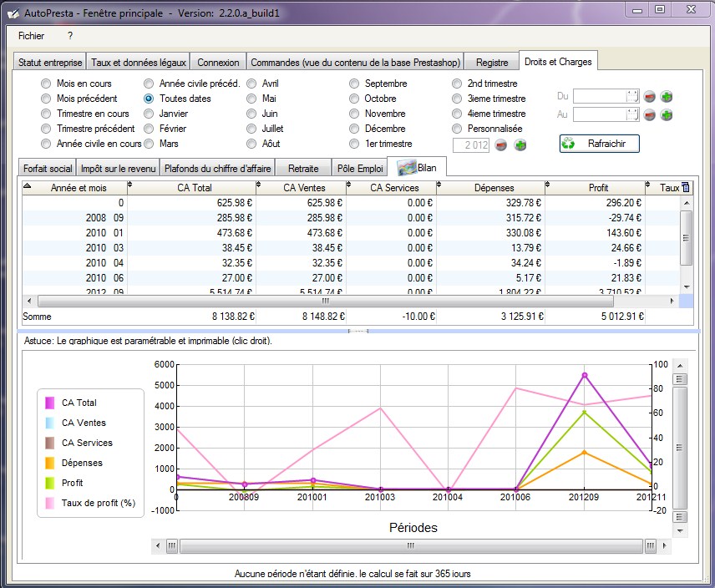This screenshot has height=588, width=715.
Task: Open the Du date calendar dropdown
Action: pyautogui.click(x=631, y=97)
